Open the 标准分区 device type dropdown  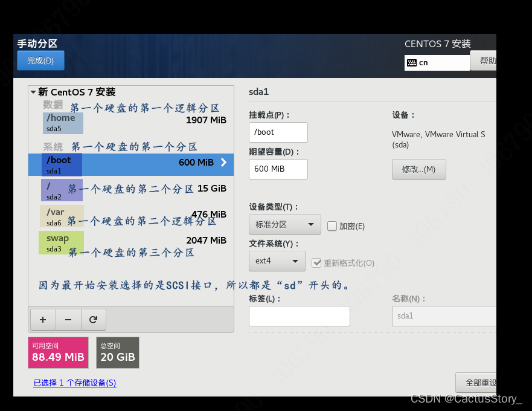(x=284, y=224)
